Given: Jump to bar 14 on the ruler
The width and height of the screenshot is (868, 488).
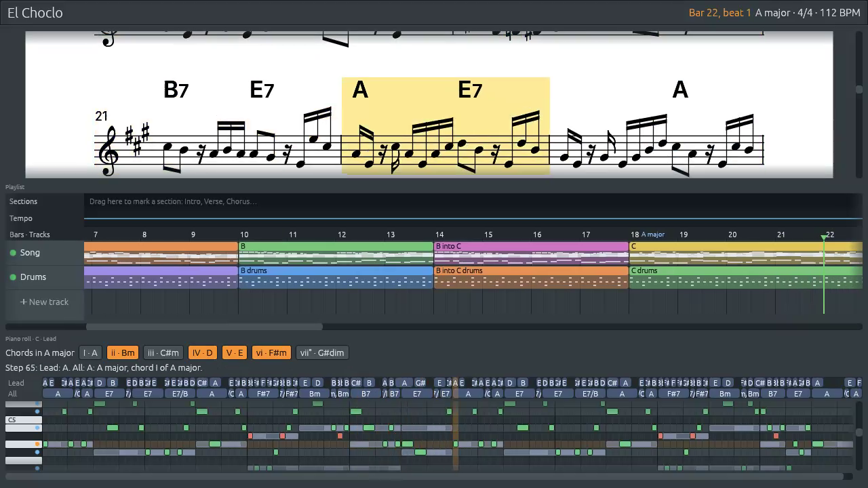Looking at the screenshot, I should click(x=439, y=235).
